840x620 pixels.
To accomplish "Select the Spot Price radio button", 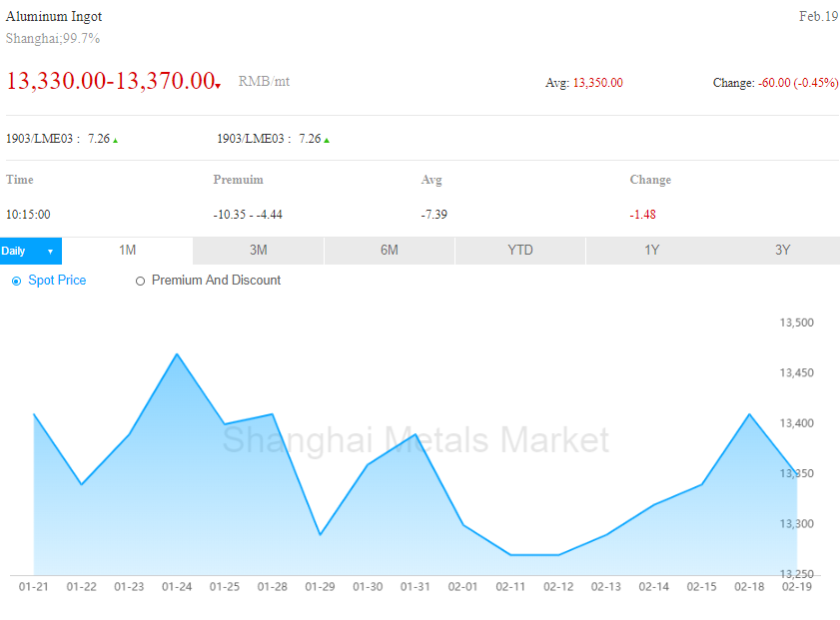I will tap(16, 282).
